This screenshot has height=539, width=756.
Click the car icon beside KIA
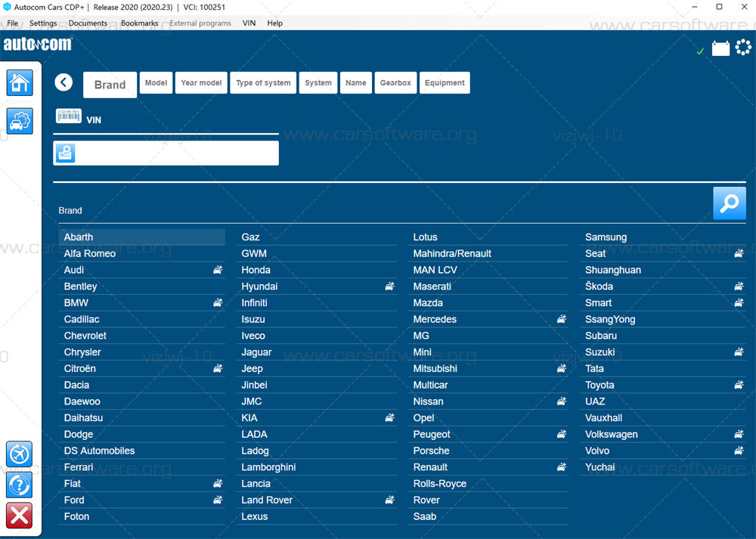click(389, 418)
